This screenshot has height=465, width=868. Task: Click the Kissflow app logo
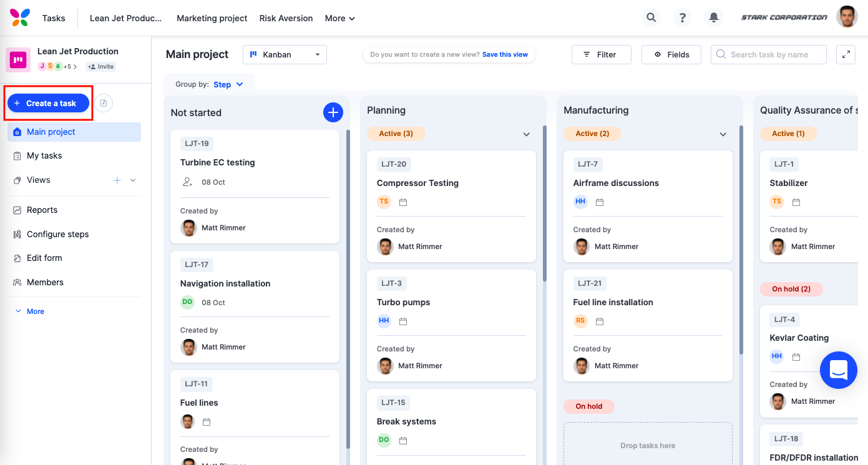20,17
